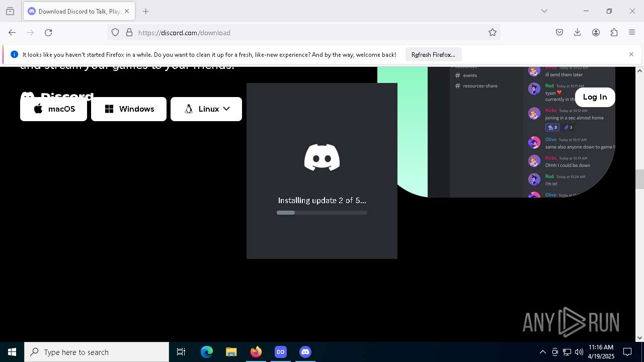Restore down the Firefox window

pyautogui.click(x=609, y=11)
